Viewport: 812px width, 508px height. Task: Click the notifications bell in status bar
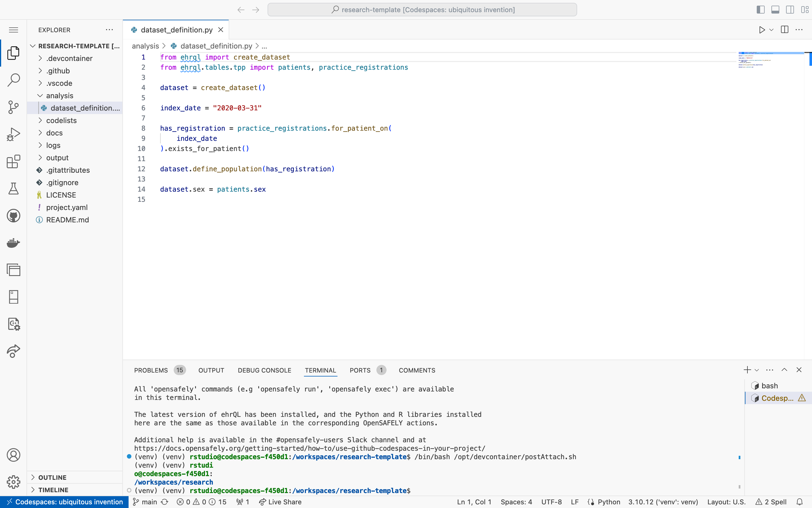[800, 502]
